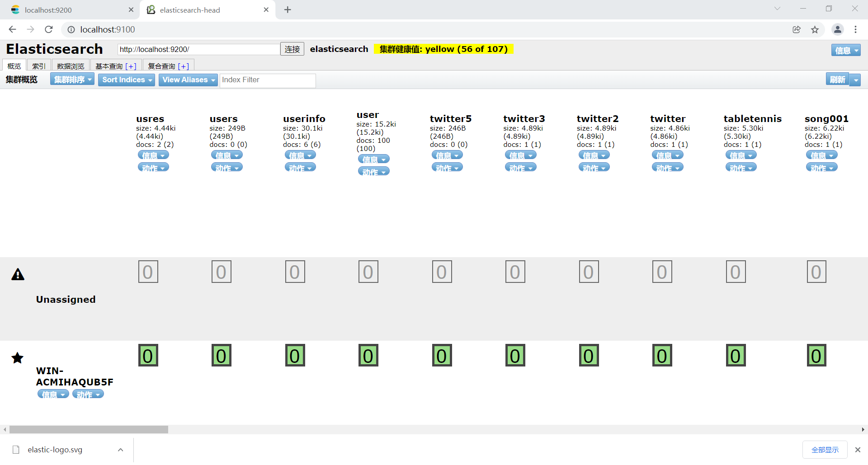868x465 pixels.
Task: Click the 刷新 refresh button
Action: click(x=837, y=80)
